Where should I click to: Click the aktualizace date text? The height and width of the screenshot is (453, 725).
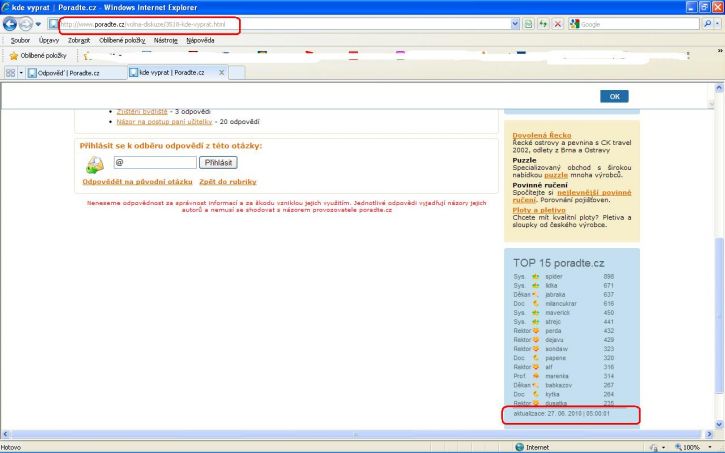pos(562,413)
